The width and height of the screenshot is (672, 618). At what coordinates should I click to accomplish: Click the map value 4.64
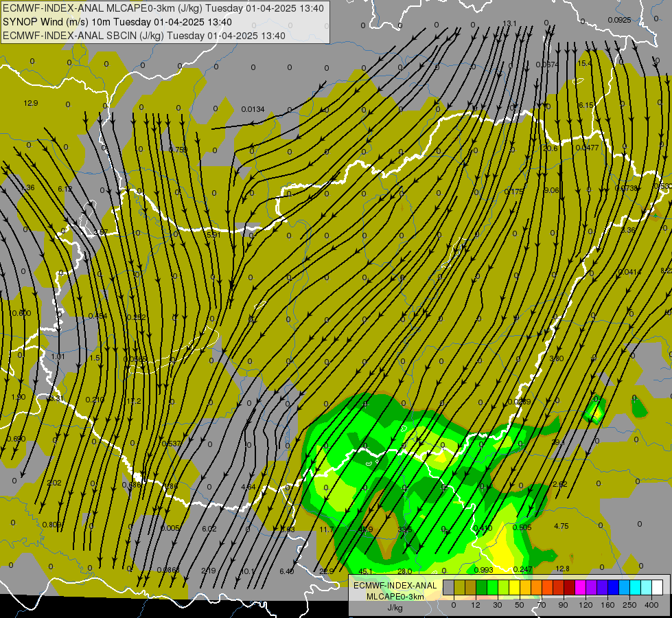pyautogui.click(x=248, y=487)
